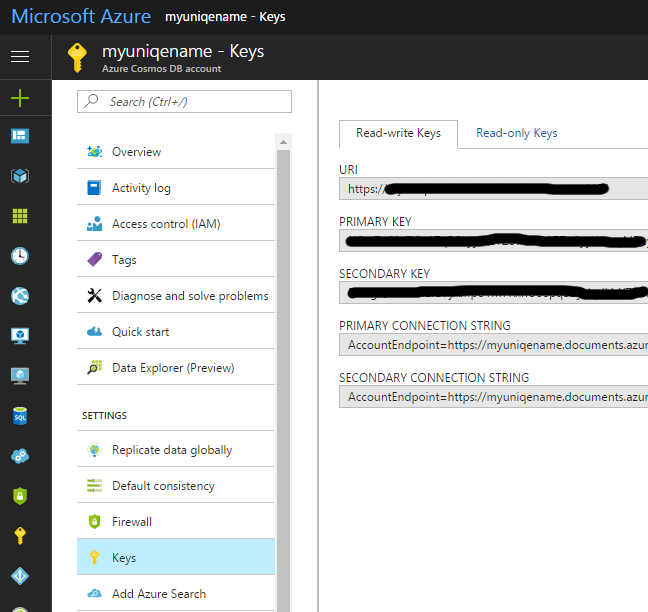648x612 pixels.
Task: Open Activity log menu item
Action: point(176,188)
